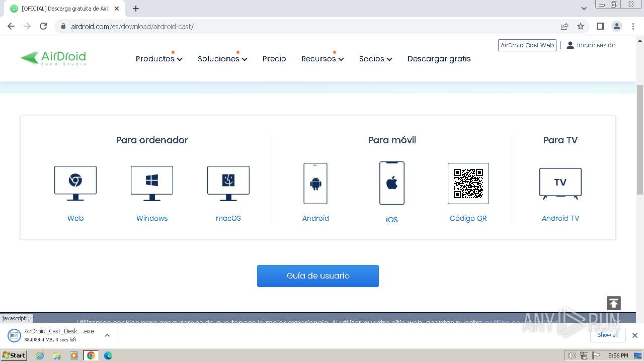Screen dimensions: 644x362
Task: Click Iniciar sesión link
Action: (591, 45)
